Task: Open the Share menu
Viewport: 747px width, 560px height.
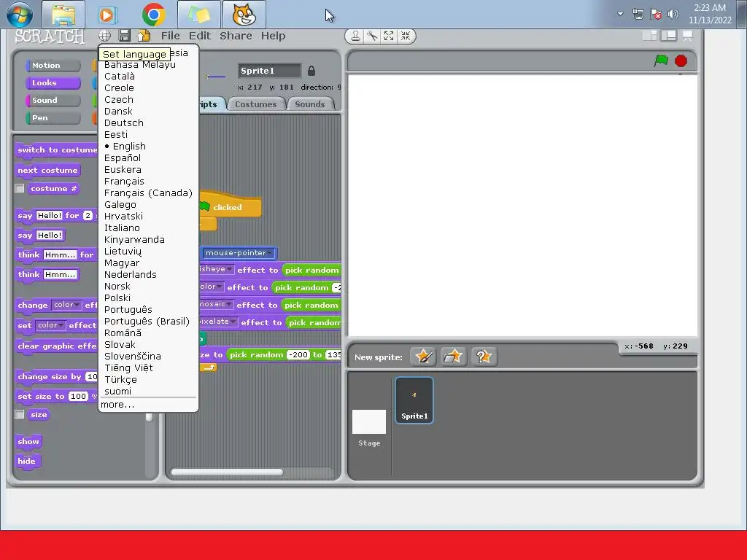Action: click(236, 36)
